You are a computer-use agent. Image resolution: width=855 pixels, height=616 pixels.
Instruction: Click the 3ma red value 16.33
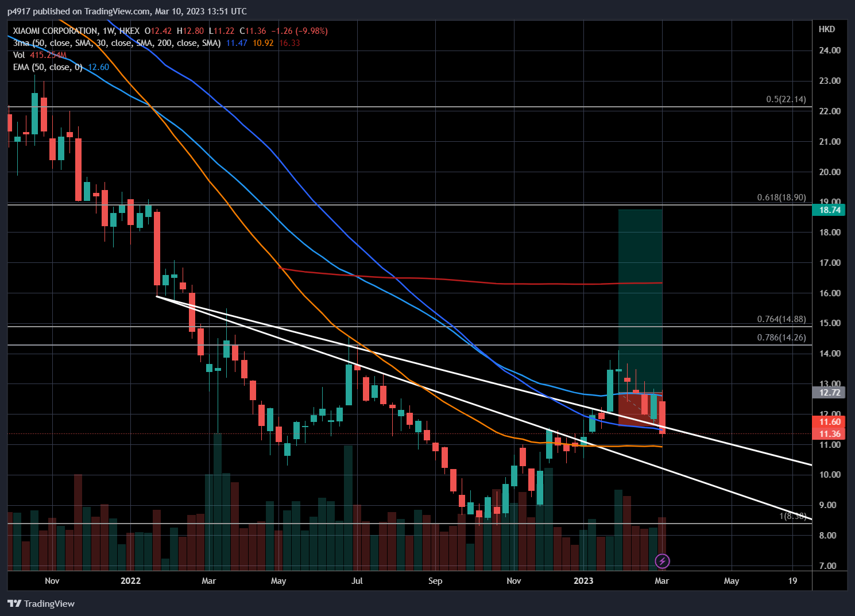coord(289,43)
